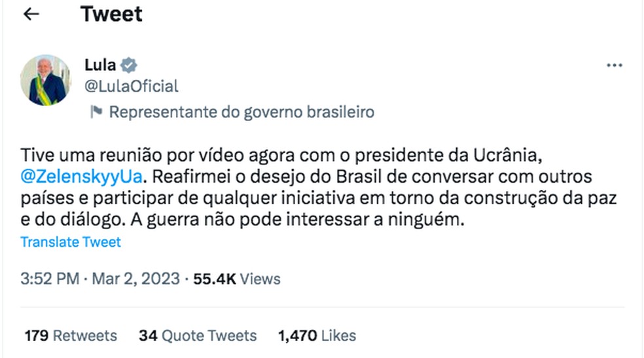Click the 55.4K Views count

(x=237, y=279)
